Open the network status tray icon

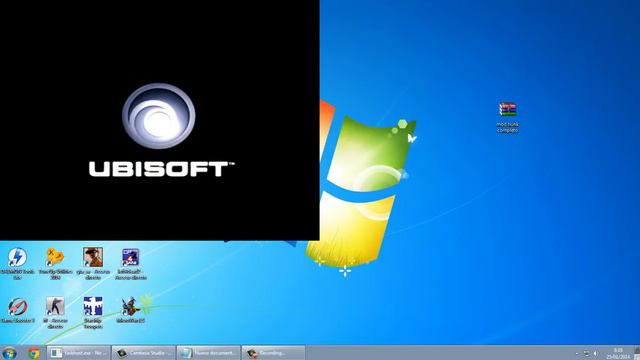coord(587,353)
